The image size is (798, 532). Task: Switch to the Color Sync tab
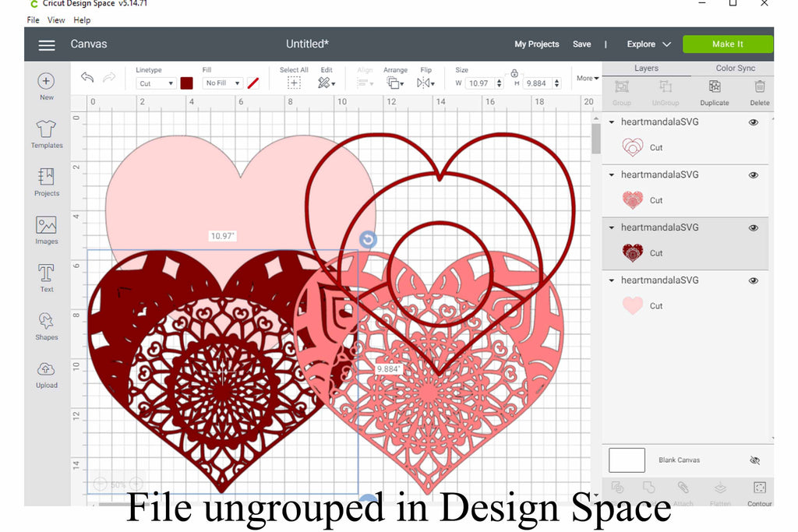point(736,68)
